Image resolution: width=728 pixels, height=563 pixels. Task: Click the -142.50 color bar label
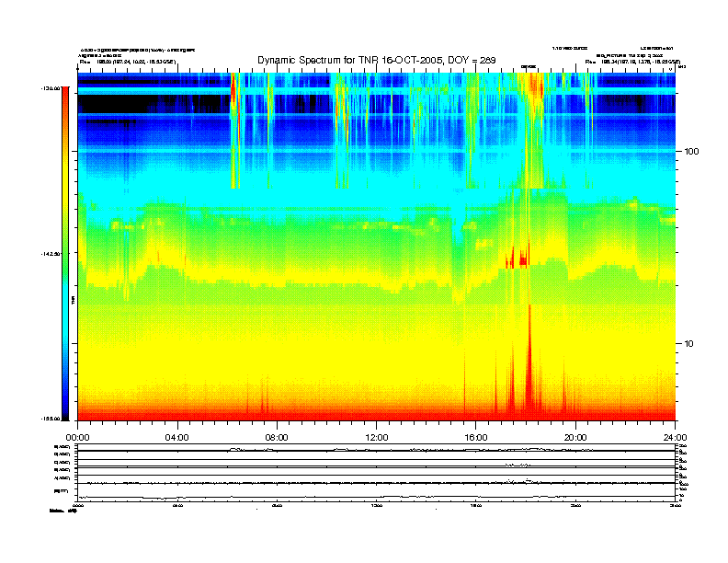tap(51, 254)
